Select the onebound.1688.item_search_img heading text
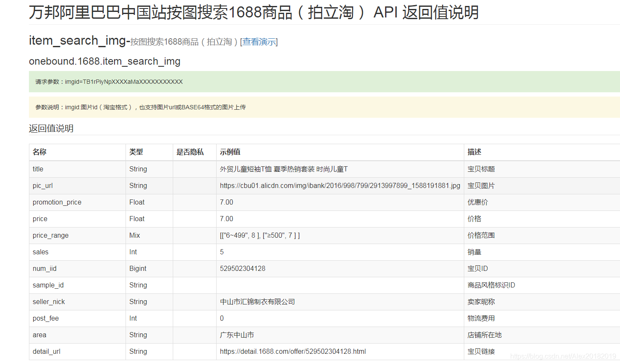This screenshot has width=620, height=364. [x=105, y=61]
